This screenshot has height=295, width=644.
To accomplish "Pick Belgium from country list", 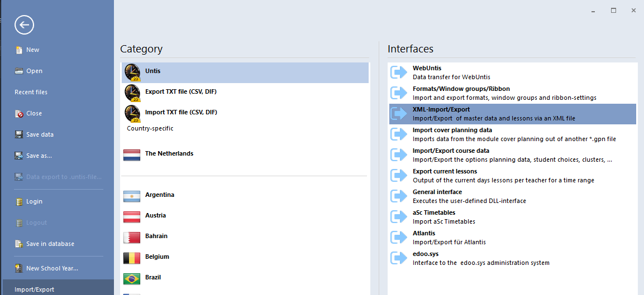I will click(x=158, y=257).
